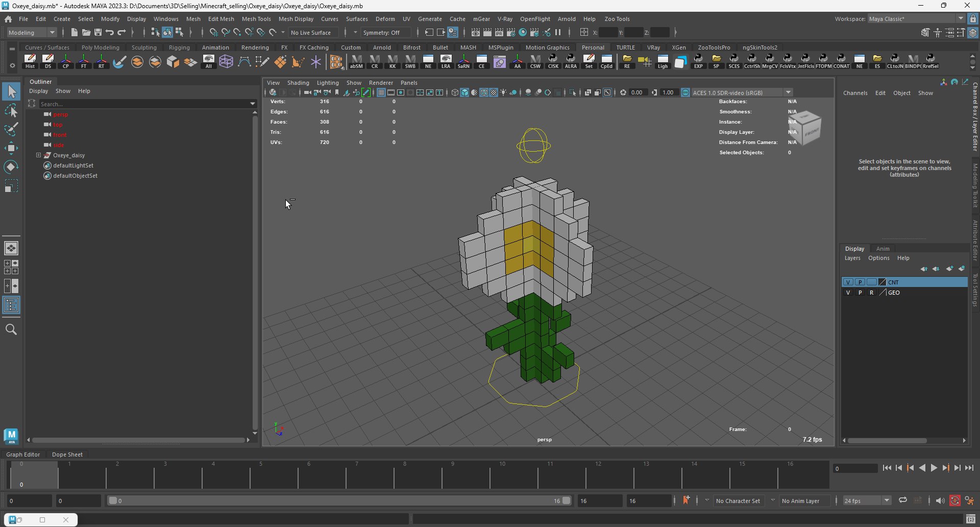Click the Save scene icon
Viewport: 980px width, 527px height.
point(97,32)
